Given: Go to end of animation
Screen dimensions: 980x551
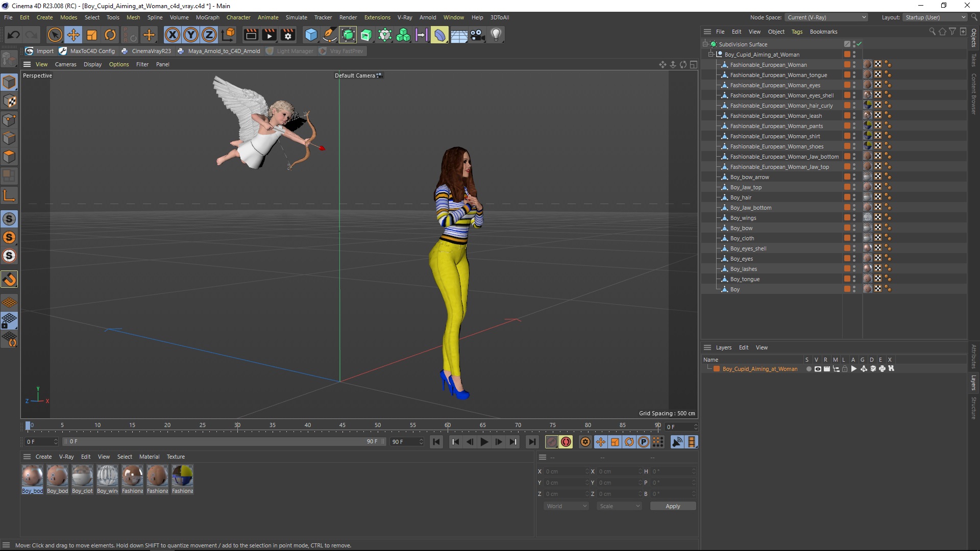Looking at the screenshot, I should tap(532, 442).
